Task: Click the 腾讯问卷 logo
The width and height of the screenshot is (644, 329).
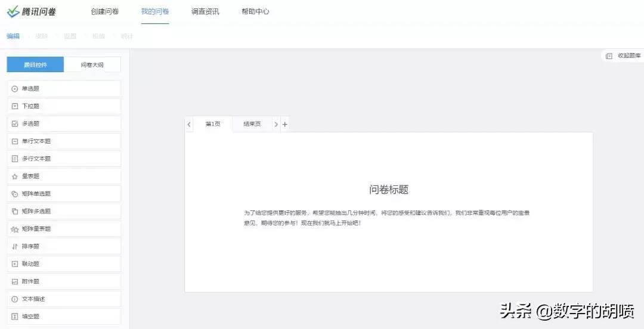Action: [31, 11]
